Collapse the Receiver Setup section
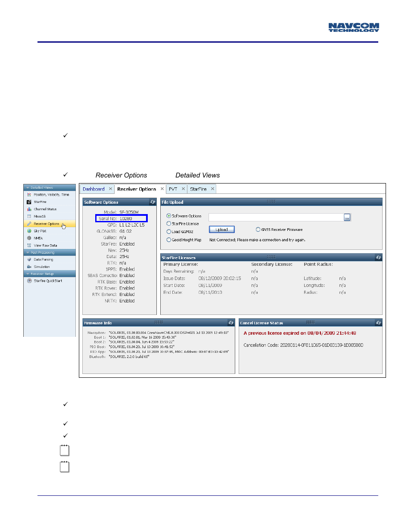 click(28, 274)
